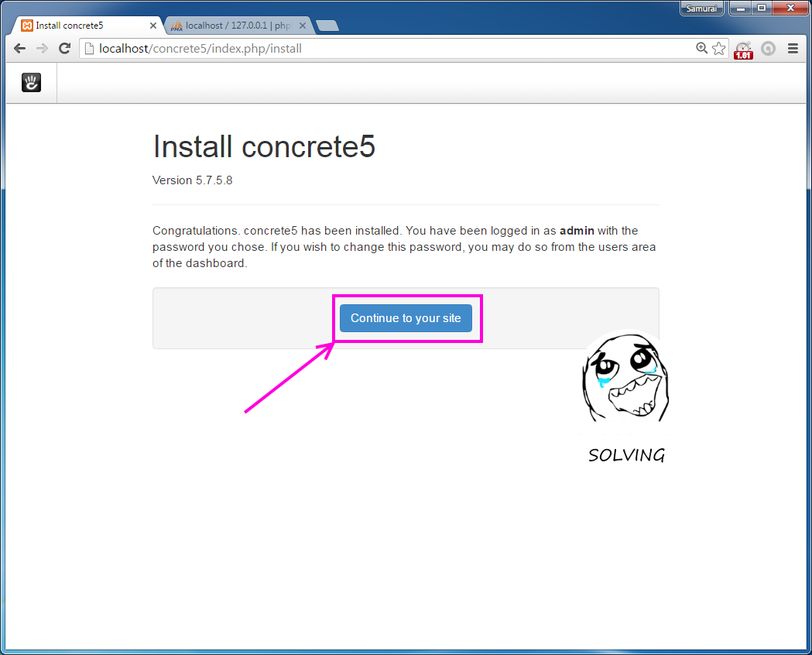
Task: Click the phpMyAdmin favicon on second tab
Action: pos(176,26)
